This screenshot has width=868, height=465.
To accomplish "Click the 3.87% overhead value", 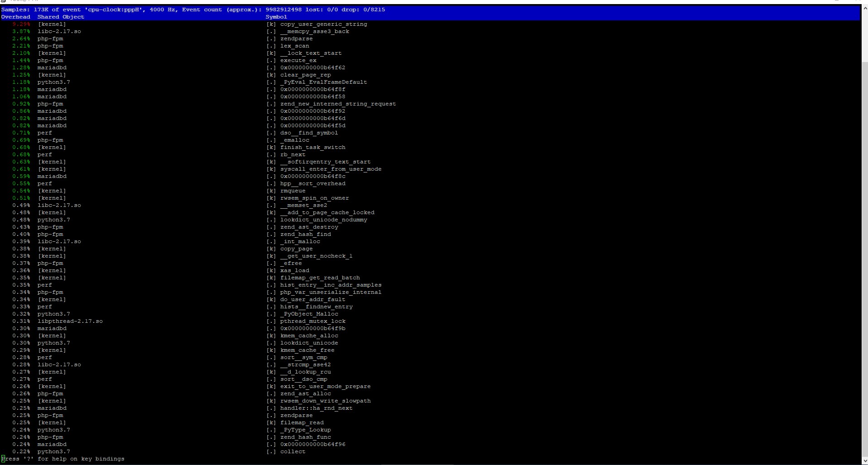I will (21, 31).
